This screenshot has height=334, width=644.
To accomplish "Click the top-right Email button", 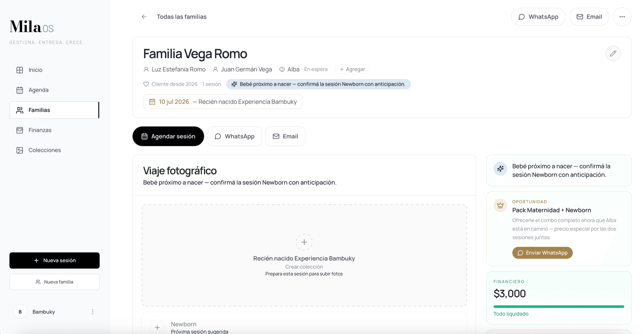I will click(589, 17).
